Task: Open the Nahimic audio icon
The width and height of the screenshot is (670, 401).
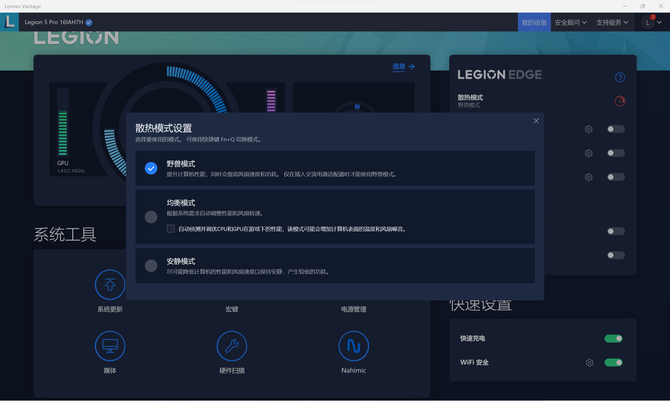Action: 353,346
